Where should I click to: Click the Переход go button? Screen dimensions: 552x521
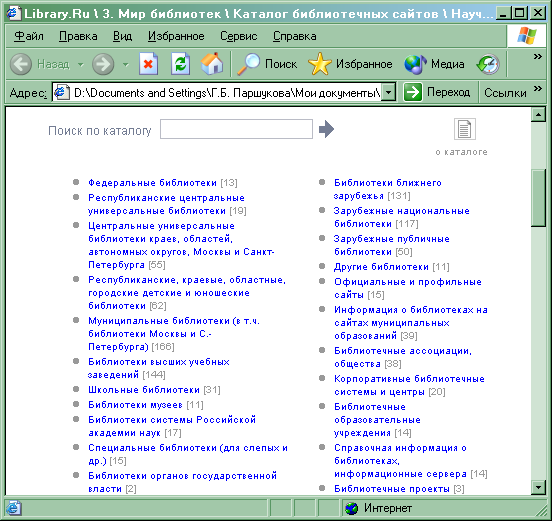[437, 92]
